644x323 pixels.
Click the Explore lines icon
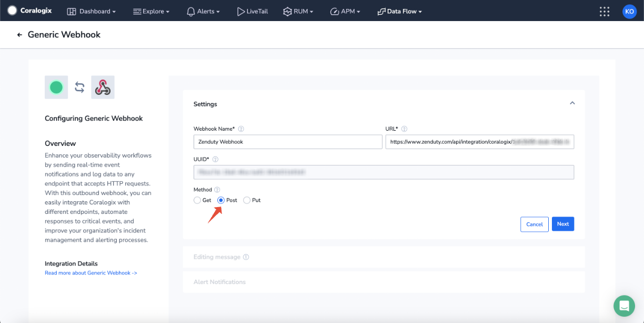(137, 11)
